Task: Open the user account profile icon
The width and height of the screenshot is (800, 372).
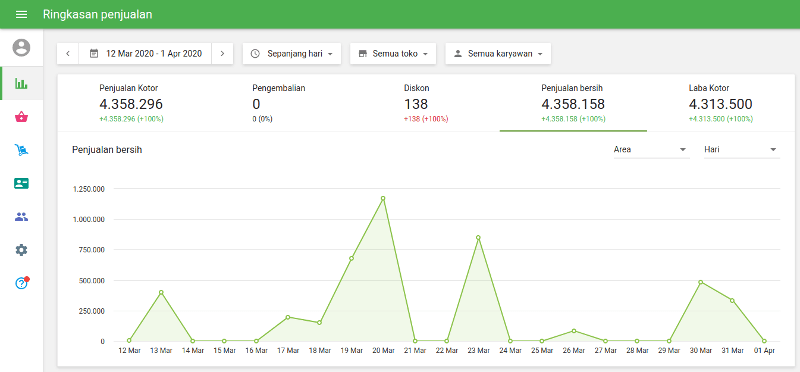Action: pos(21,47)
